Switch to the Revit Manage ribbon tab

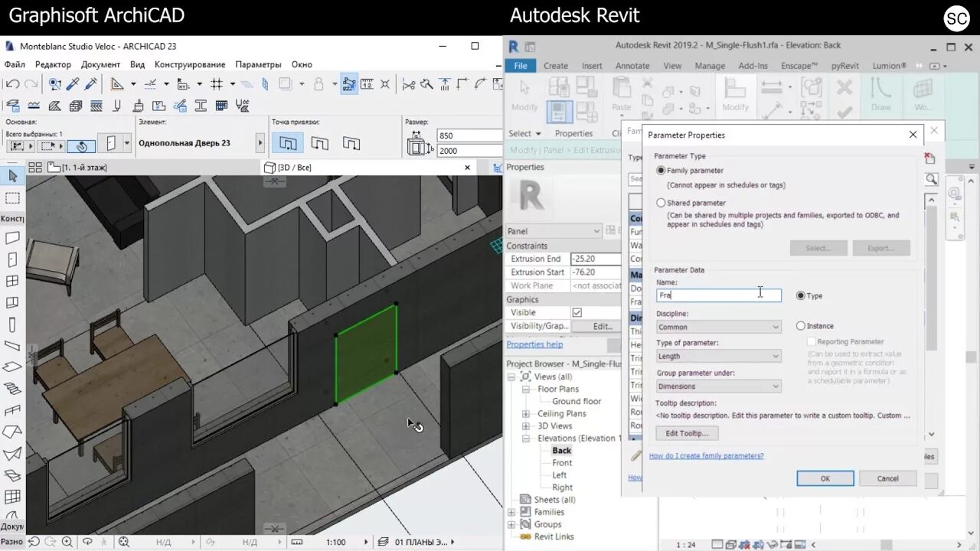pos(710,66)
